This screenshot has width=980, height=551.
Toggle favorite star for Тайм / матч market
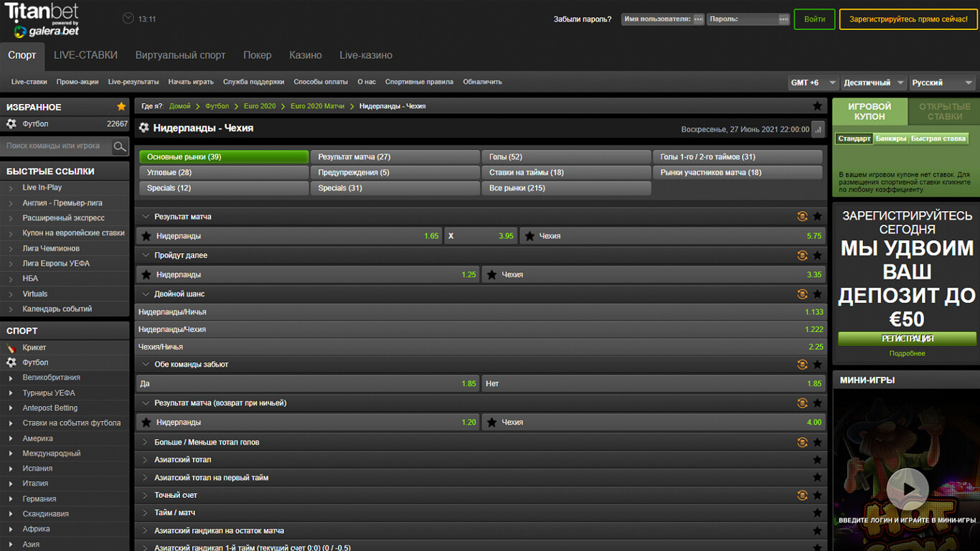click(817, 513)
